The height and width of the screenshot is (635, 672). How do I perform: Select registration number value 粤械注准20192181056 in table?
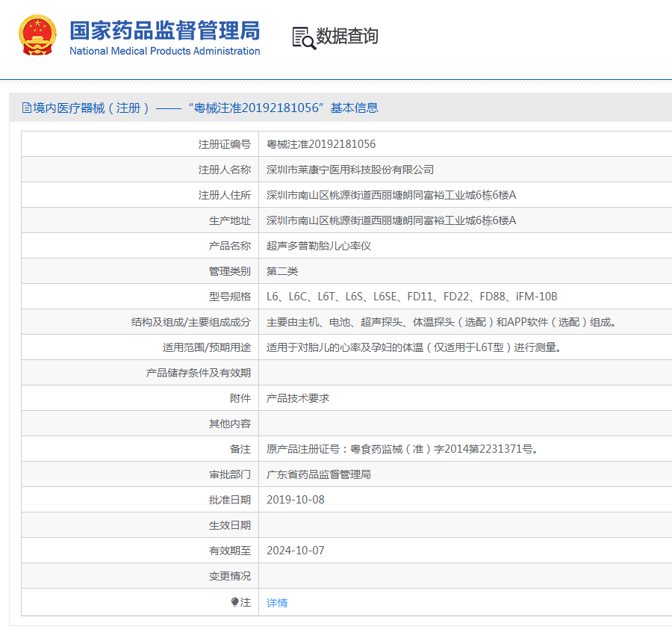tap(321, 144)
